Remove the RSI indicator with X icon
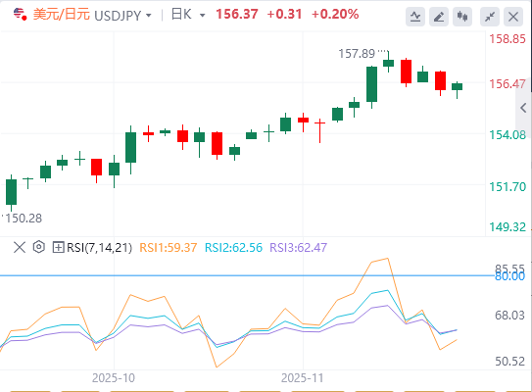532x392 pixels. [20, 247]
